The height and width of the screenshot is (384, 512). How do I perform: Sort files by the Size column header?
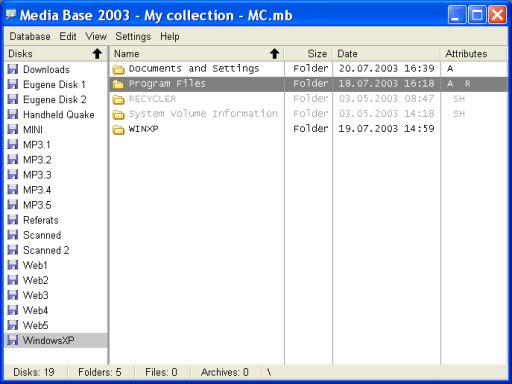pyautogui.click(x=308, y=53)
